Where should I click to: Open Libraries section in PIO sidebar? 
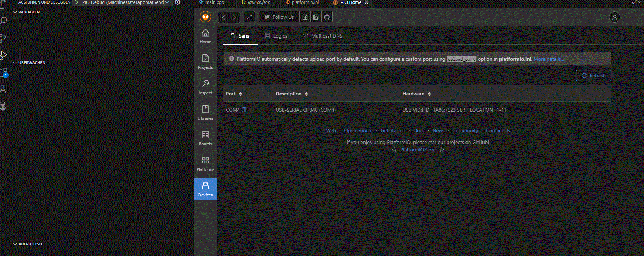click(x=205, y=113)
